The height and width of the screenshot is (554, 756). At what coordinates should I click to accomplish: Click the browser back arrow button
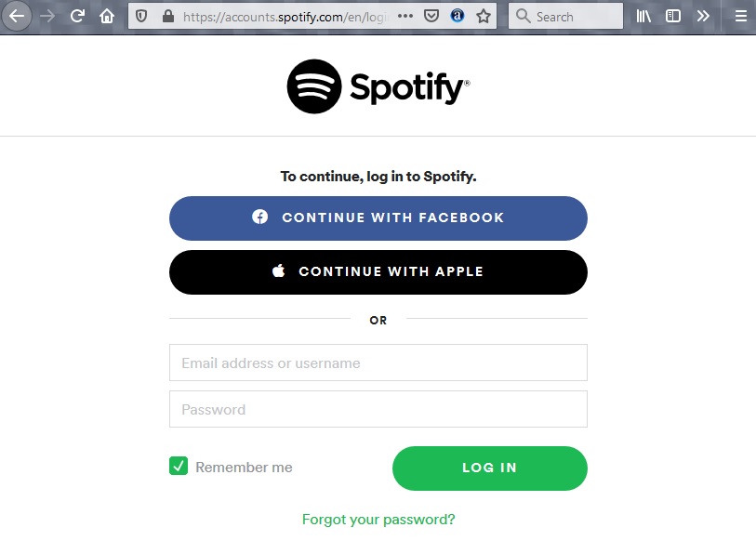pyautogui.click(x=17, y=16)
